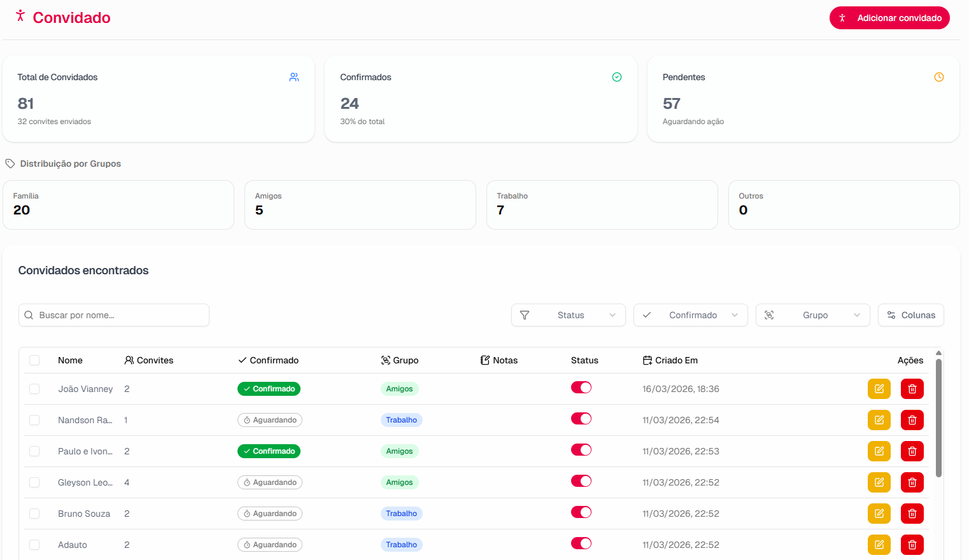Open the Confirmado filter dropdown
Image resolution: width=969 pixels, height=560 pixels.
[691, 315]
